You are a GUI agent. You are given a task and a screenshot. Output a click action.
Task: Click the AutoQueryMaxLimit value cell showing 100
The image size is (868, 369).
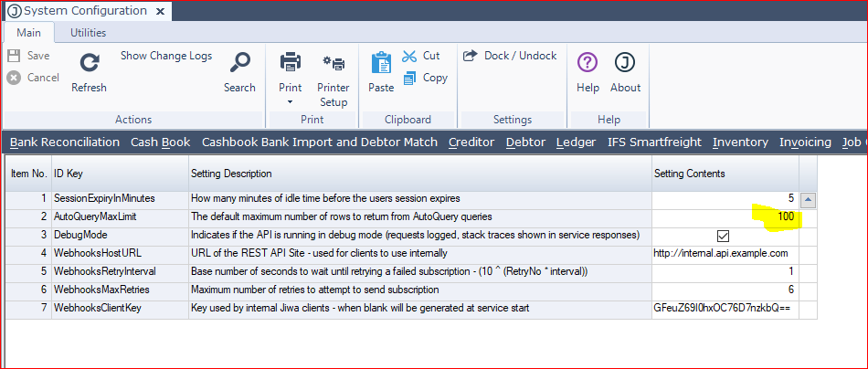[725, 217]
